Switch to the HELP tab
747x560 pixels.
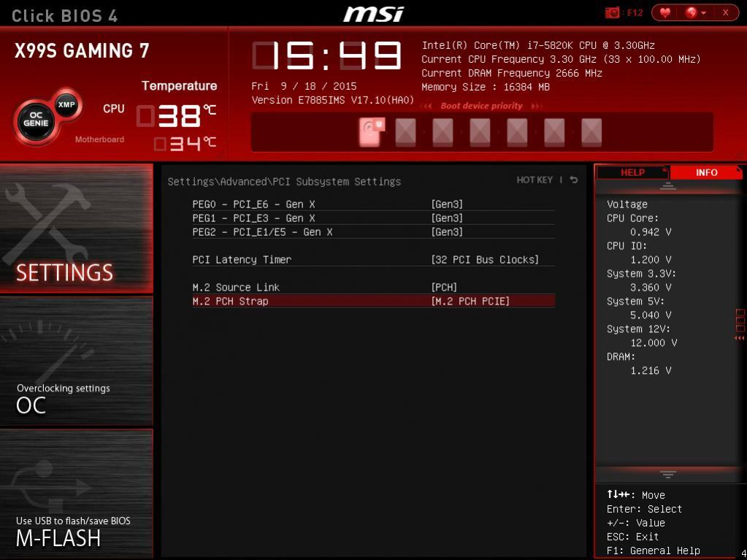click(x=632, y=172)
